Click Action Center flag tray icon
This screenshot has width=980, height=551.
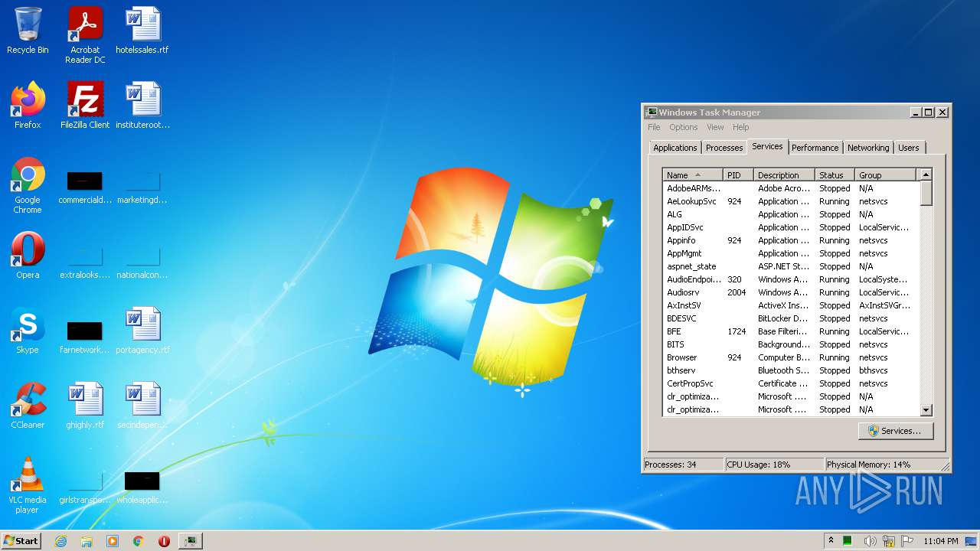(x=907, y=541)
